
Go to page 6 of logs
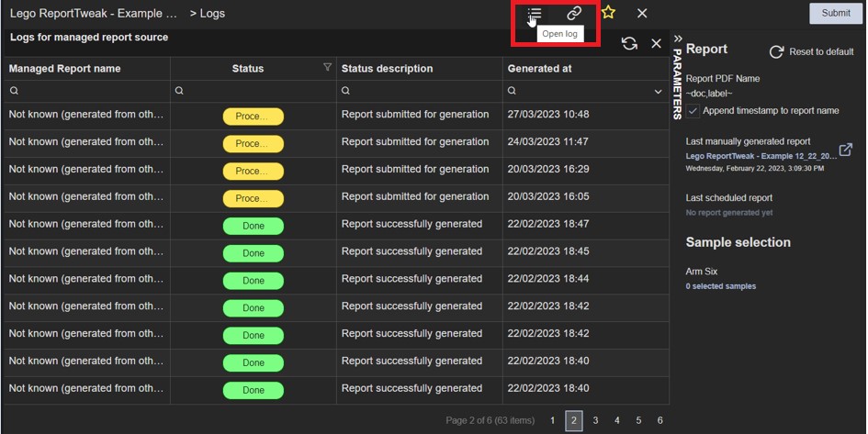(x=659, y=420)
